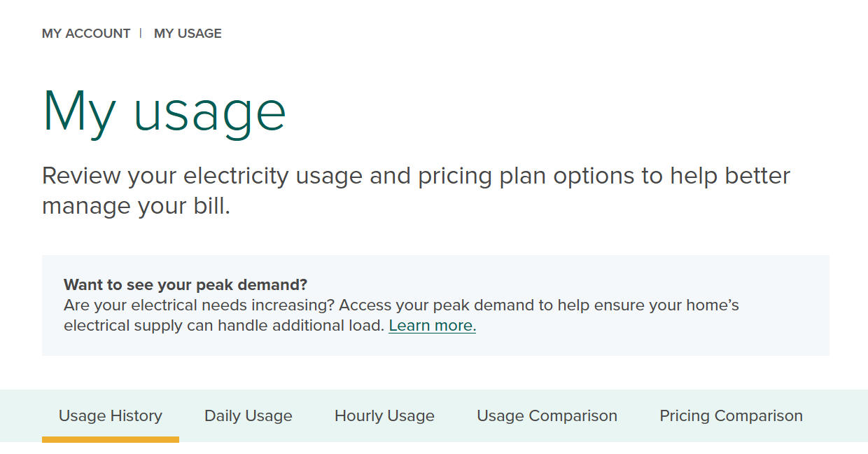Click the breadcrumb separator bar
Image resolution: width=868 pixels, height=454 pixels.
141,33
